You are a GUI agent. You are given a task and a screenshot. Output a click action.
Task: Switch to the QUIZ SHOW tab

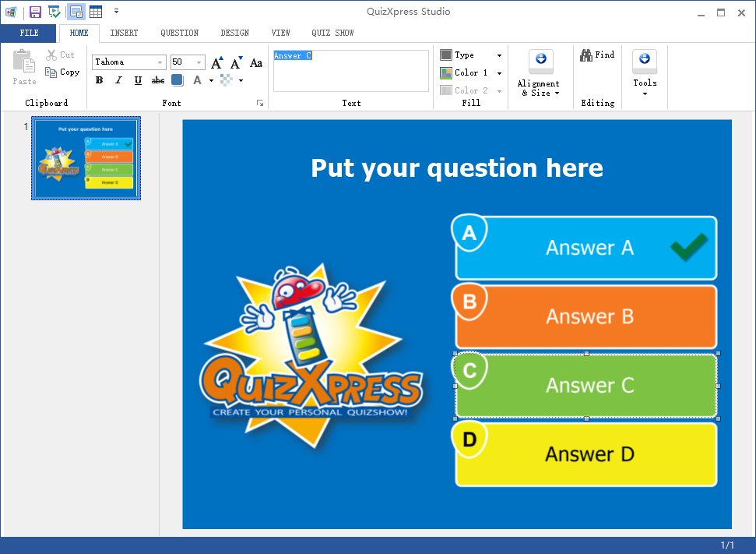tap(332, 33)
